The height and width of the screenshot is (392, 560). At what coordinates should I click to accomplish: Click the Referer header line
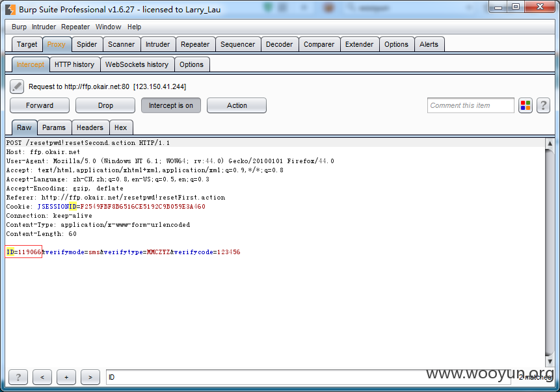(116, 198)
